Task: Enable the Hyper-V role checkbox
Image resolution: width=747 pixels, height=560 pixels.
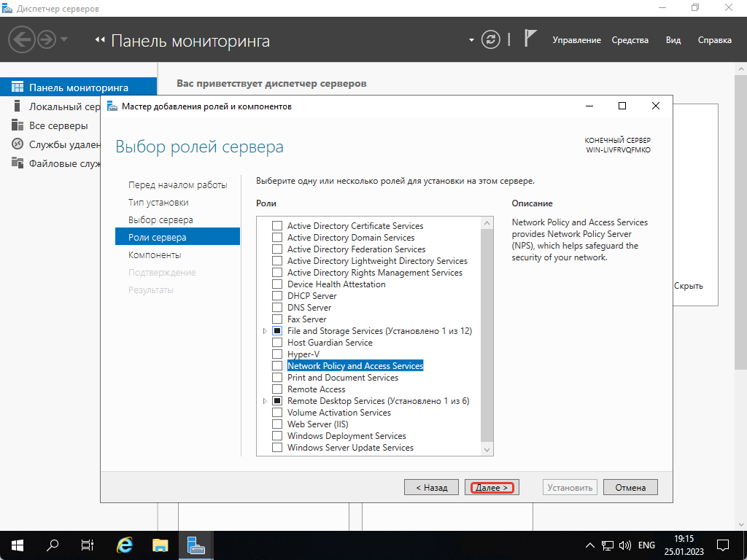Action: click(276, 354)
